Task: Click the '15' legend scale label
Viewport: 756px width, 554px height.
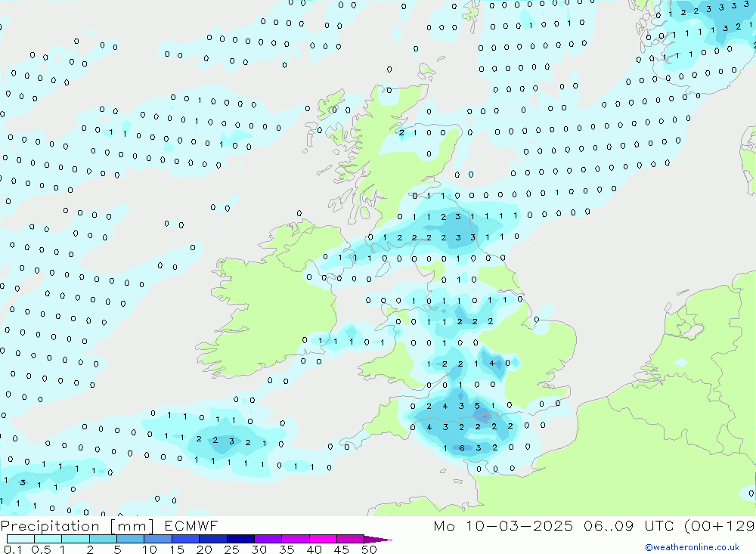Action: (177, 549)
